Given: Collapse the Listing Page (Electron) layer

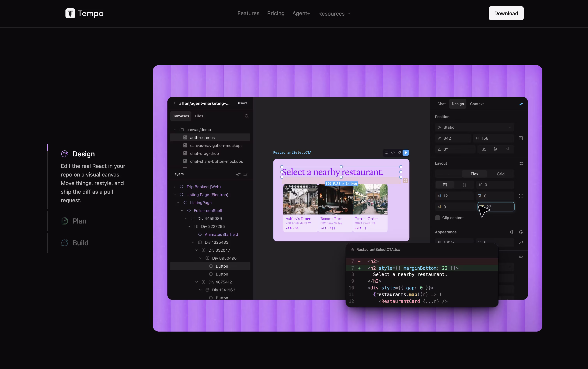Looking at the screenshot, I should pos(175,195).
